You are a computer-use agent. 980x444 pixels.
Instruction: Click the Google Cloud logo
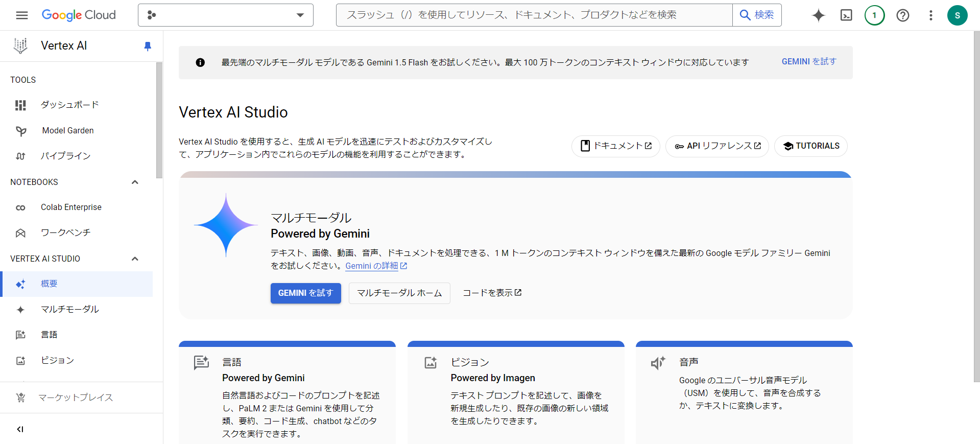click(79, 15)
